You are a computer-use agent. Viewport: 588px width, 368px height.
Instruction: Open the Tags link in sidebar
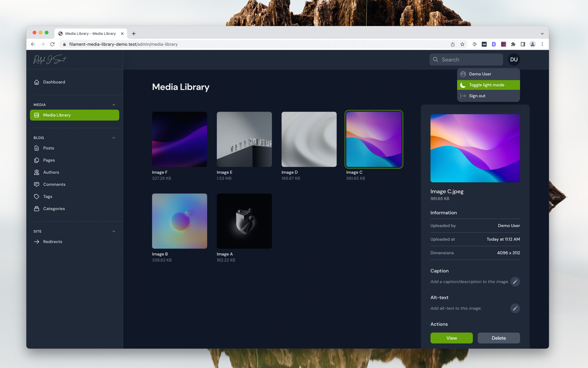pyautogui.click(x=74, y=196)
